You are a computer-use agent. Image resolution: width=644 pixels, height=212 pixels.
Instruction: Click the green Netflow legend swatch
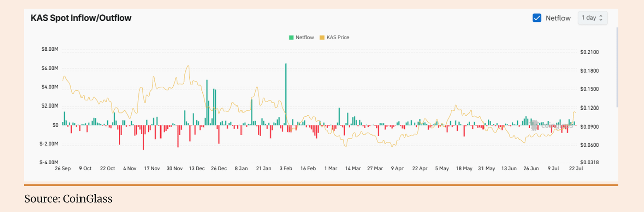(x=291, y=37)
